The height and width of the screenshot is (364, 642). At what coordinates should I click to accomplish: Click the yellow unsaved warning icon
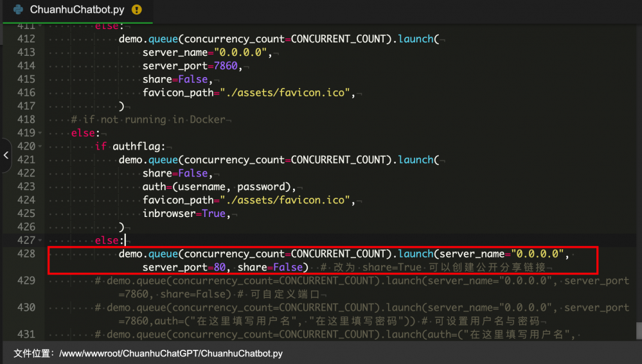tap(136, 10)
